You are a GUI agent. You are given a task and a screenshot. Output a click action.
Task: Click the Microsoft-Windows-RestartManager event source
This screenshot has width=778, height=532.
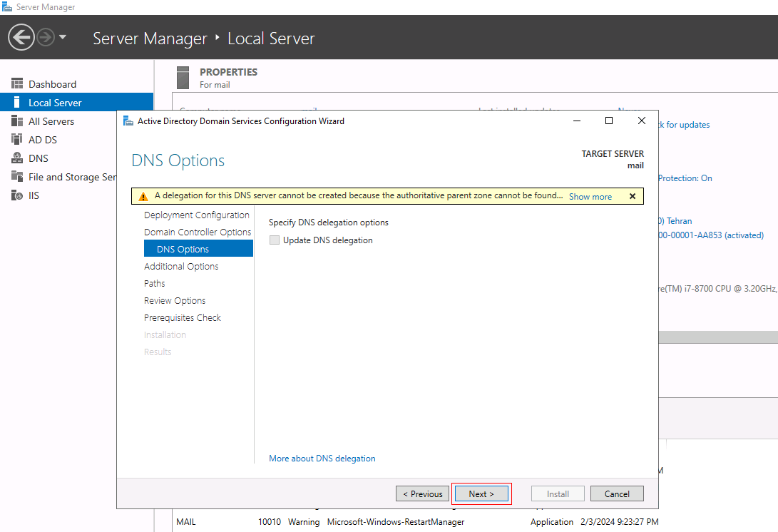(396, 521)
